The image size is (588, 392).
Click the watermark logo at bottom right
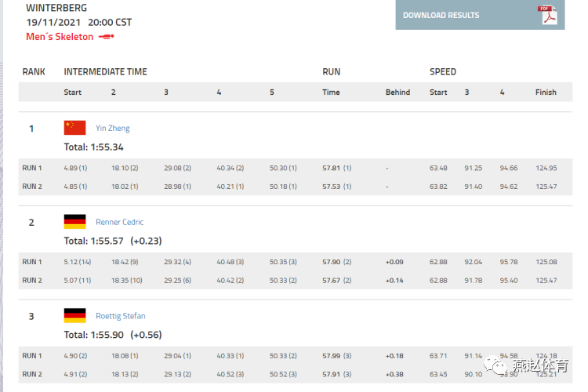coord(527,365)
